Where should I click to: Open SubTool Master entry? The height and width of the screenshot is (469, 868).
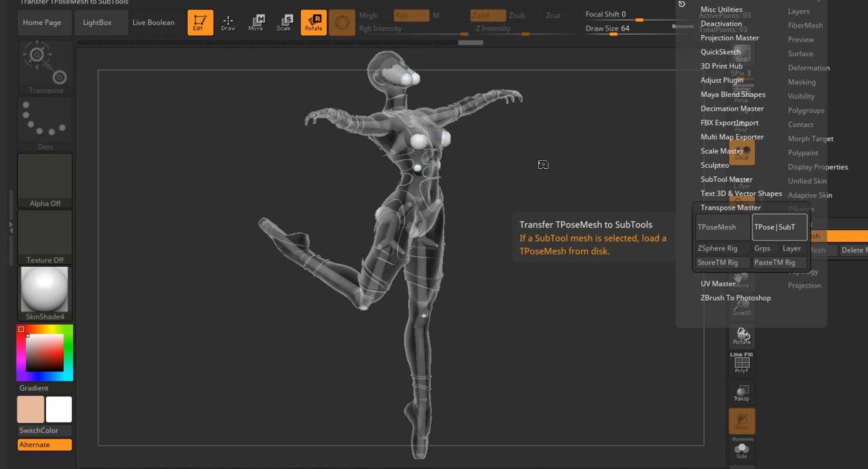726,179
